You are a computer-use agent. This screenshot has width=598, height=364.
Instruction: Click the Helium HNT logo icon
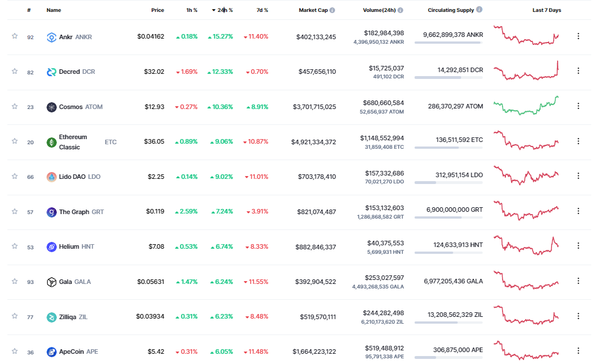(x=52, y=246)
